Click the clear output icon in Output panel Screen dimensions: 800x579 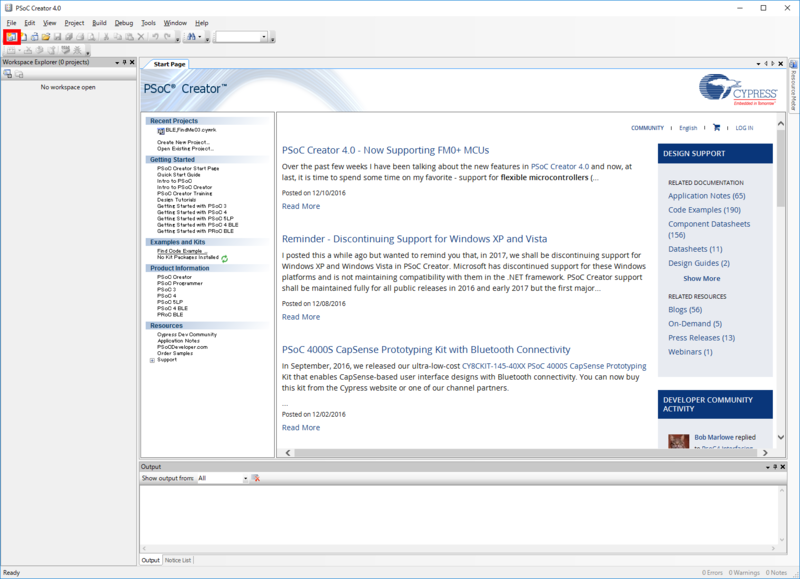pyautogui.click(x=256, y=478)
